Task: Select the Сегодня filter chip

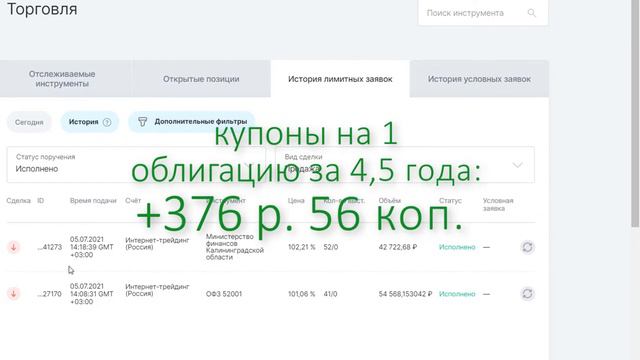Action: (x=29, y=122)
